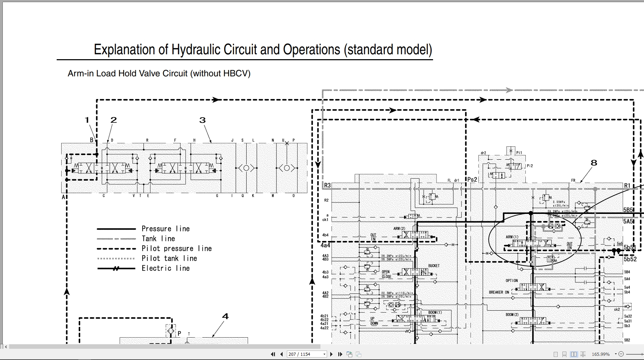Screen dimensions: 644x360
Task: Go back to the previous view
Action: (349, 354)
